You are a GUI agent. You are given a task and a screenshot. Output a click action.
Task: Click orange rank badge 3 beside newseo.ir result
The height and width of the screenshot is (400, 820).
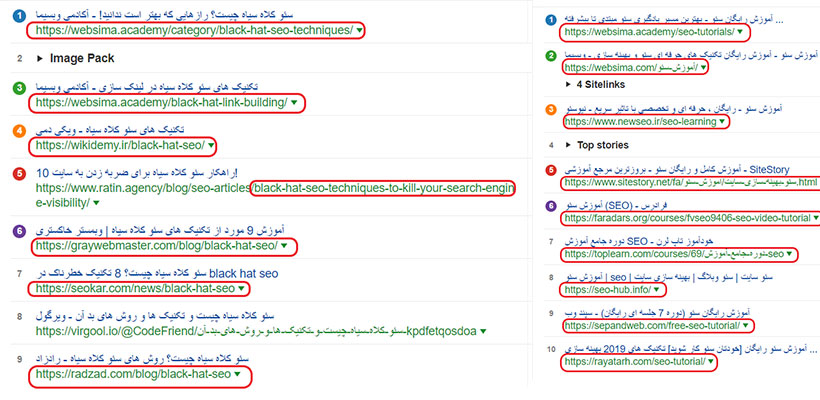[549, 106]
